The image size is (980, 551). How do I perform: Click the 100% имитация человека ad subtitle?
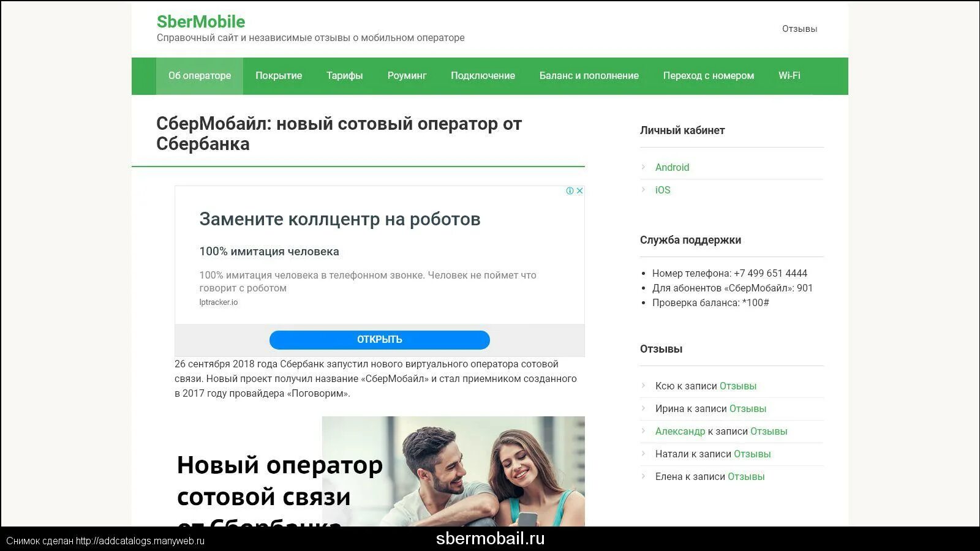point(269,252)
